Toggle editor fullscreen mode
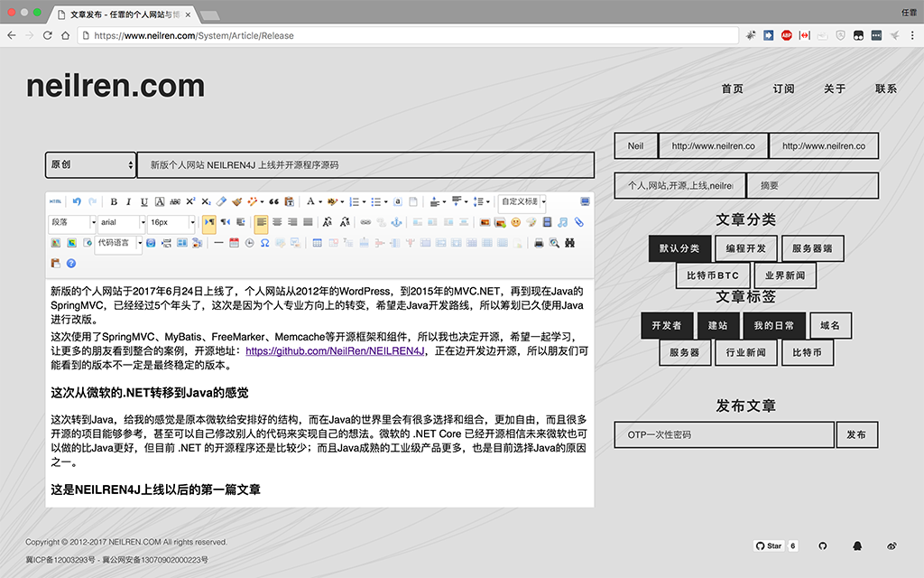 [x=585, y=201]
